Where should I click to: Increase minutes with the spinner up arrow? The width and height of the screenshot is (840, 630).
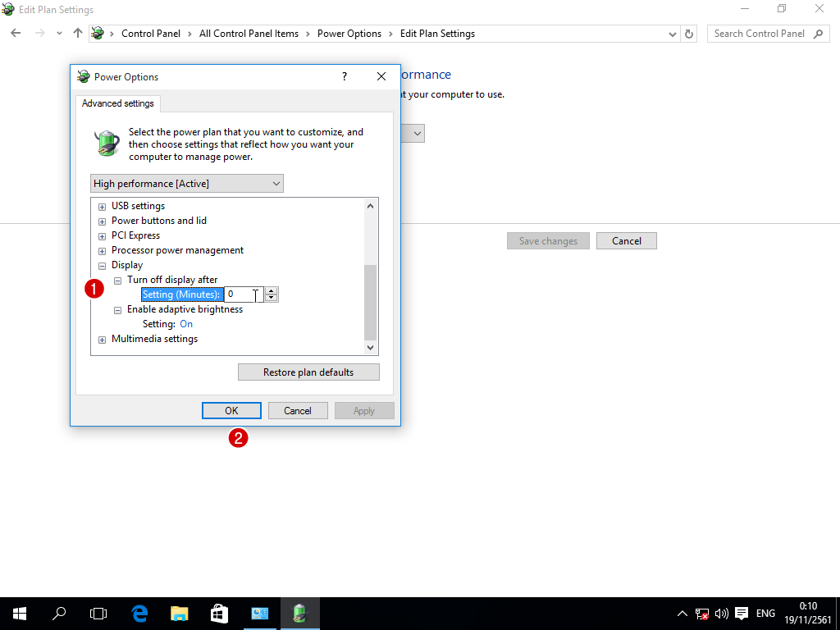tap(272, 290)
